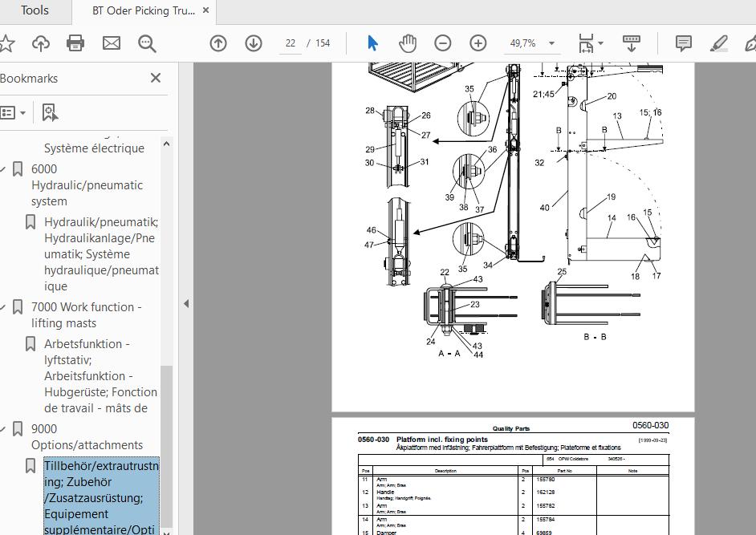The height and width of the screenshot is (535, 756).
Task: Click bookmark icon beside 7000 Work function
Action: coord(18,307)
